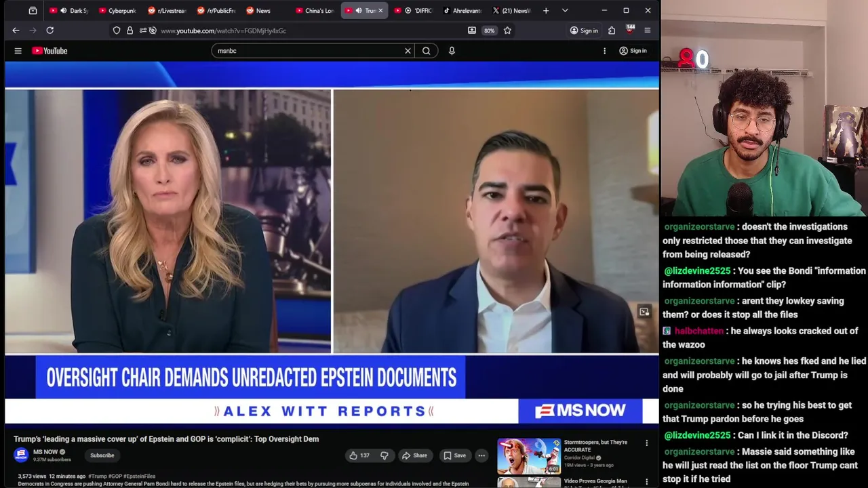Click the permissions icon in address bar
The width and height of the screenshot is (868, 488).
(142, 30)
